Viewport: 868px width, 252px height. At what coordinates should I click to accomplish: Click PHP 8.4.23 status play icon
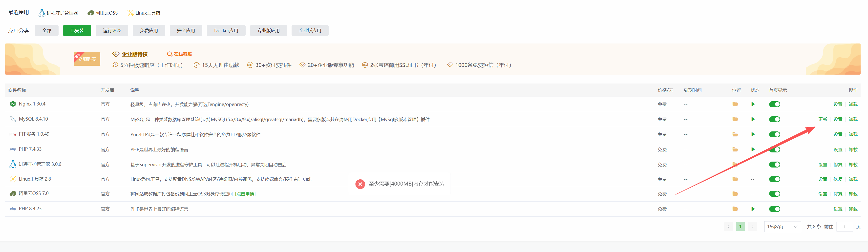753,209
